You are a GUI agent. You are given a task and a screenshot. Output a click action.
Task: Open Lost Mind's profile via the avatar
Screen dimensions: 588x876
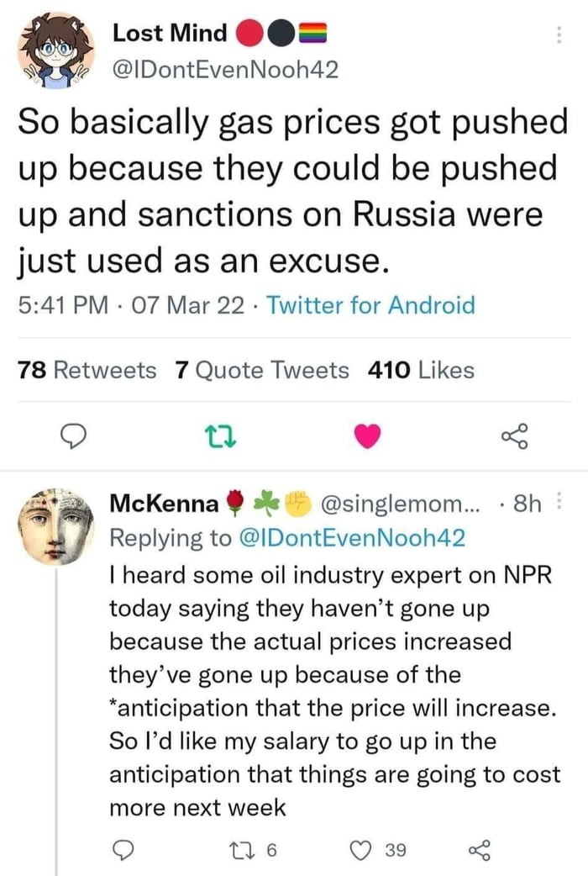point(55,50)
